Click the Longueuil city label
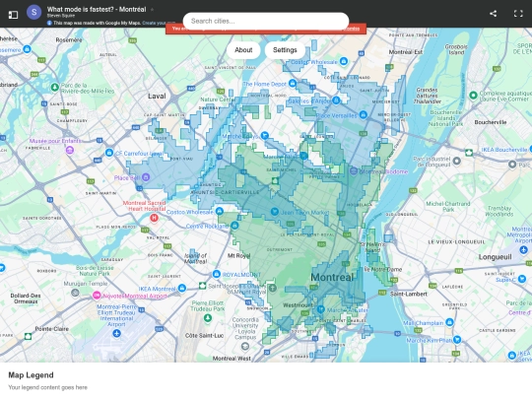 coord(495,257)
